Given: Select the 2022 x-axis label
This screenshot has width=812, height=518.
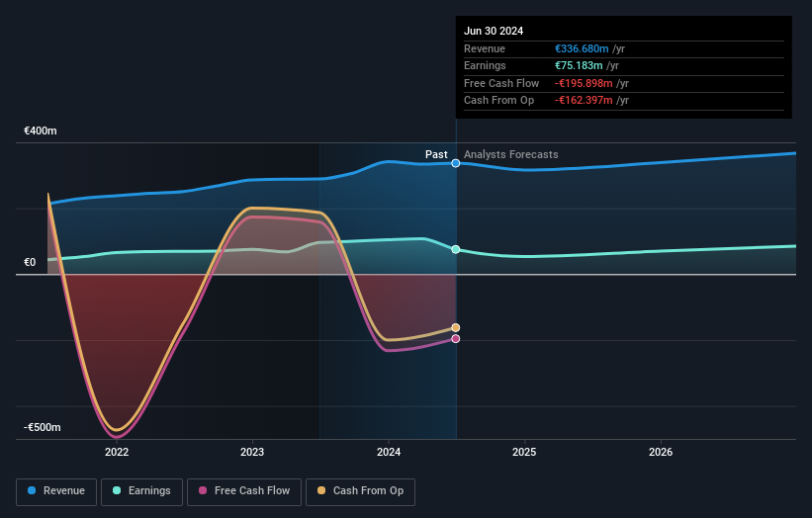Looking at the screenshot, I should [x=117, y=452].
